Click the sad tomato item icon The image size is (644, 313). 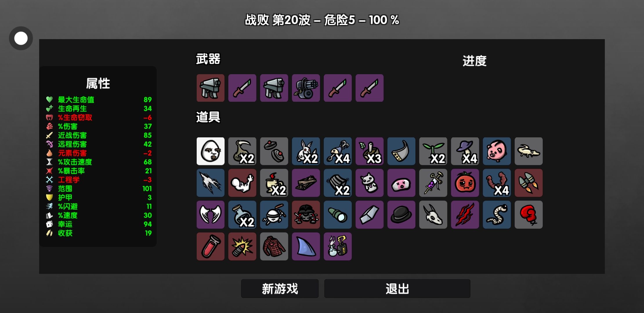pos(465,183)
